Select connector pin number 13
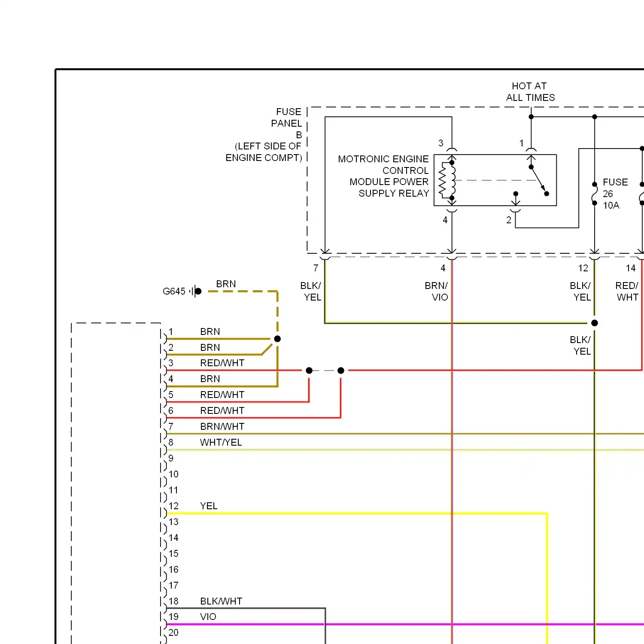This screenshot has height=644, width=644. point(173,522)
